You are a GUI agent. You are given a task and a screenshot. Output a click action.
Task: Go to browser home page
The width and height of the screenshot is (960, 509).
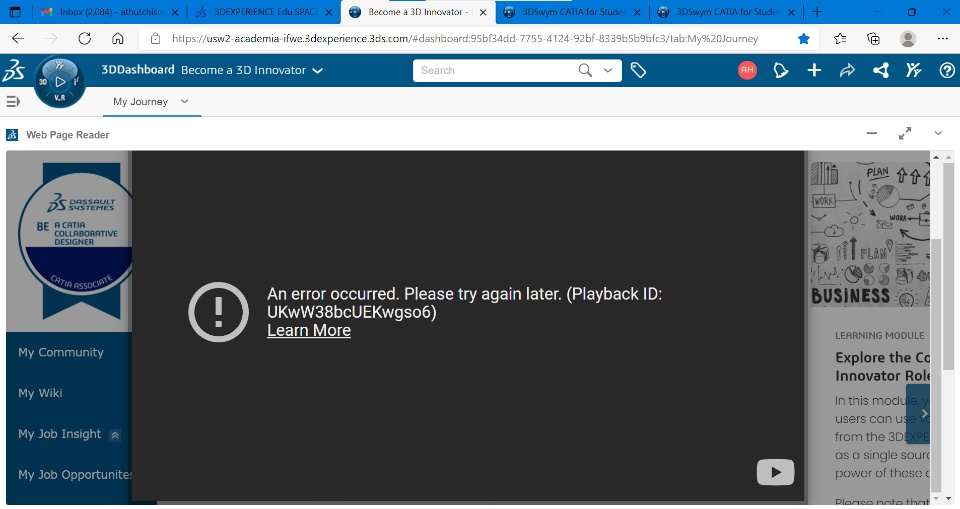(x=118, y=39)
